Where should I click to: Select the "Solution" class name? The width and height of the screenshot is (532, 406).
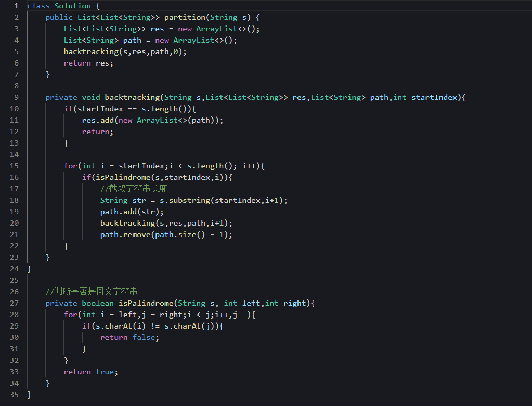point(73,6)
